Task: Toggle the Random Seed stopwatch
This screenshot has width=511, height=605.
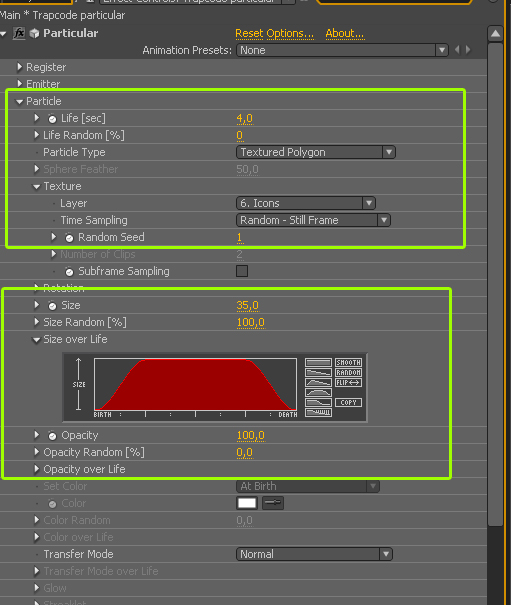Action: click(x=69, y=238)
